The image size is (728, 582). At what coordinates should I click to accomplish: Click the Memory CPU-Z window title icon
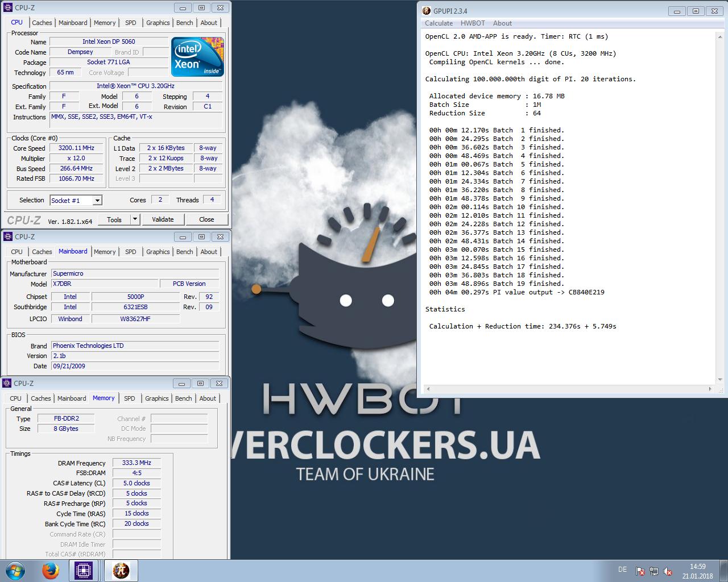click(7, 384)
